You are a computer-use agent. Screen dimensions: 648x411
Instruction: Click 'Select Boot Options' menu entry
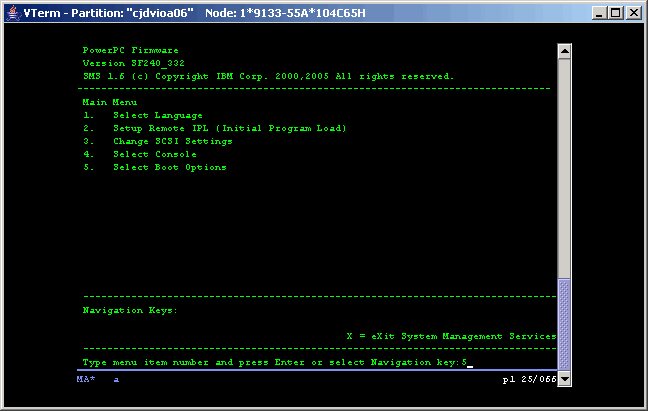169,167
